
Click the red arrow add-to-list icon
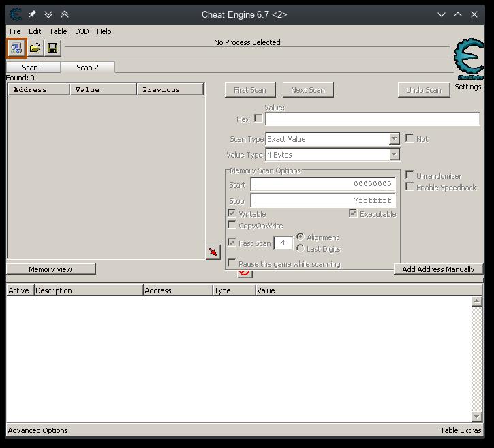point(213,252)
